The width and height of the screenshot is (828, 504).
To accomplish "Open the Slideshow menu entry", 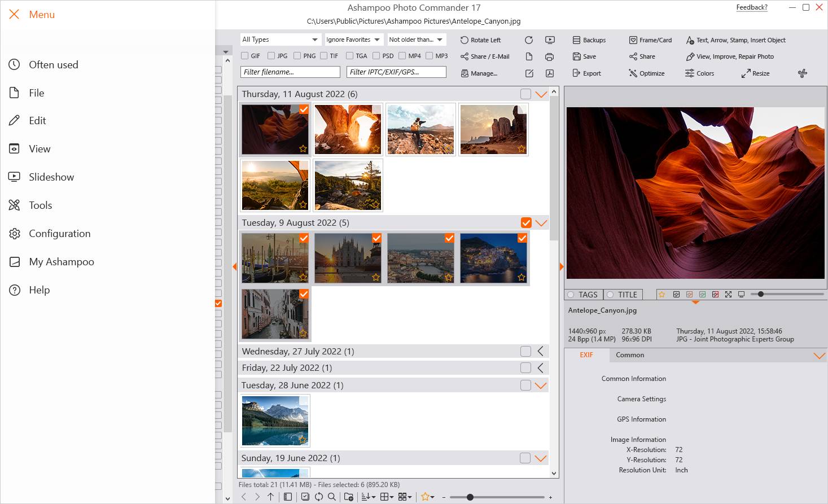I will coord(51,177).
